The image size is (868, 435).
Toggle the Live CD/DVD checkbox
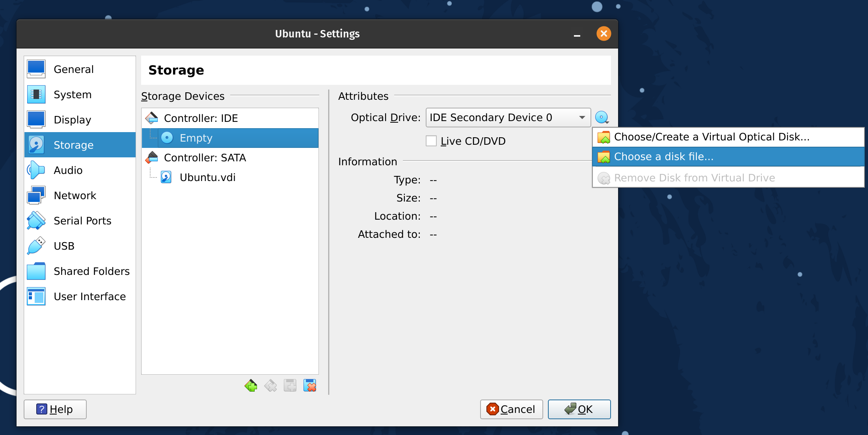click(431, 141)
